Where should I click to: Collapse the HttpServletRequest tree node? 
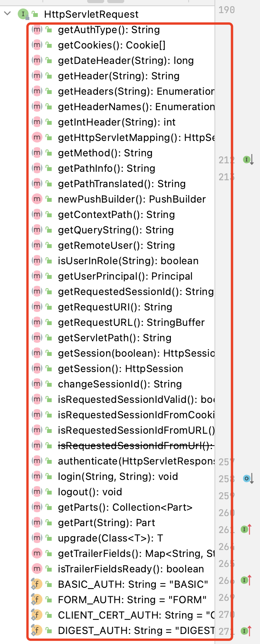pos(7,14)
